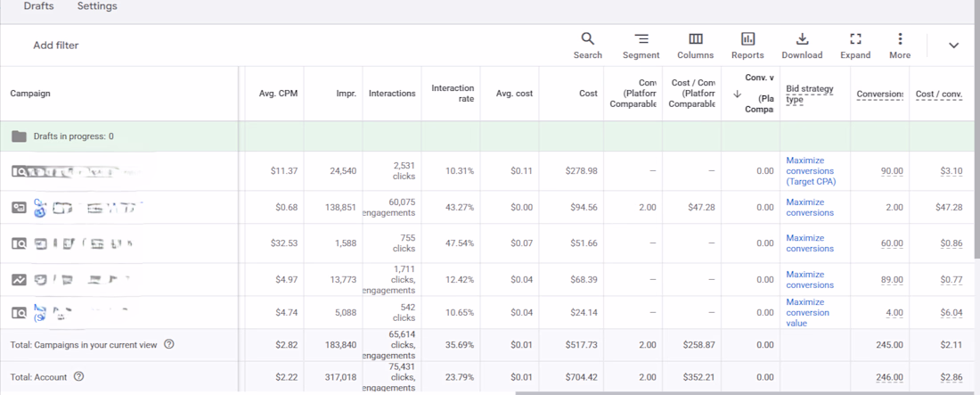Sort by Bid strategy type header
Viewport: 980px width, 395px height.
(x=809, y=94)
